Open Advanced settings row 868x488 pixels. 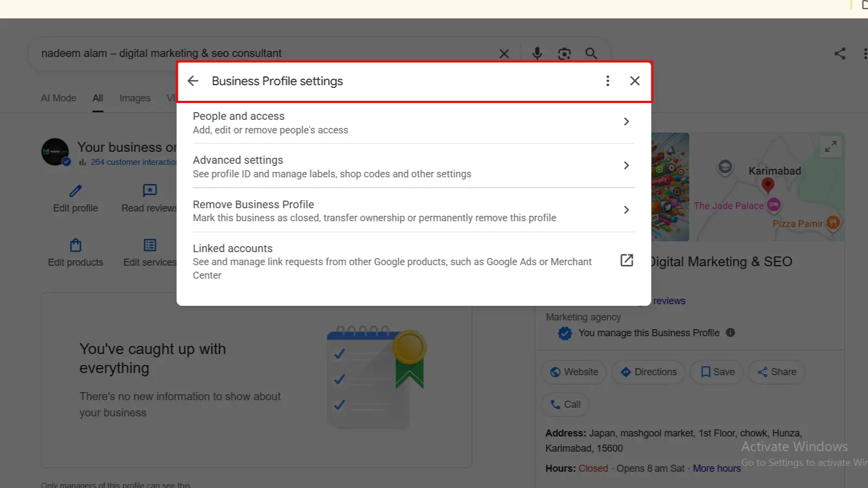coord(414,166)
